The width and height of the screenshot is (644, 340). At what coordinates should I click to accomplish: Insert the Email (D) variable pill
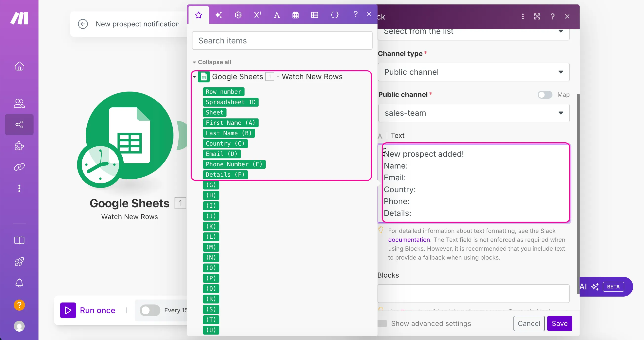pos(221,154)
